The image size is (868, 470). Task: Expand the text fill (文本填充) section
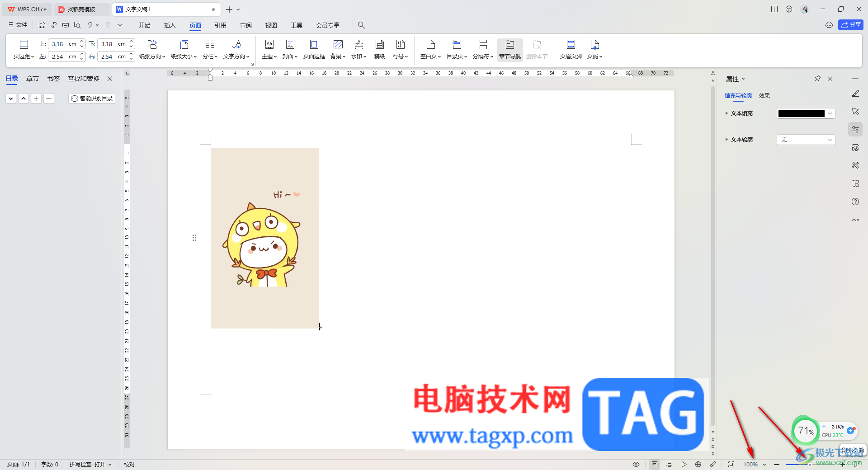[727, 113]
